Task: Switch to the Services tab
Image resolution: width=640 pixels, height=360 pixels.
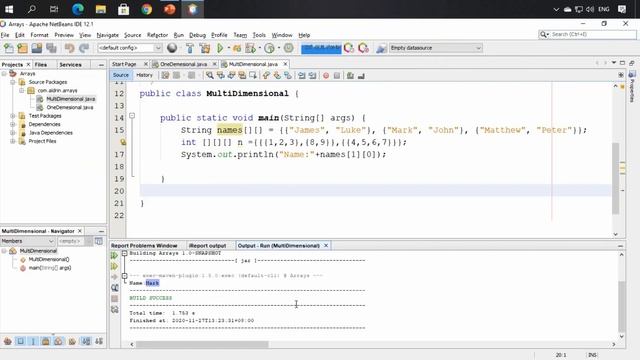Action: (x=70, y=65)
